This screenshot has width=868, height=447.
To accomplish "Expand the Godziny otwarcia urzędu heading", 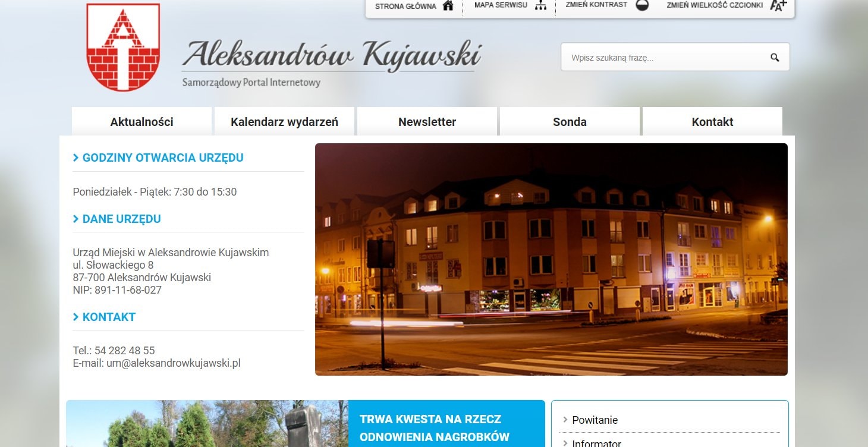I will tap(162, 158).
